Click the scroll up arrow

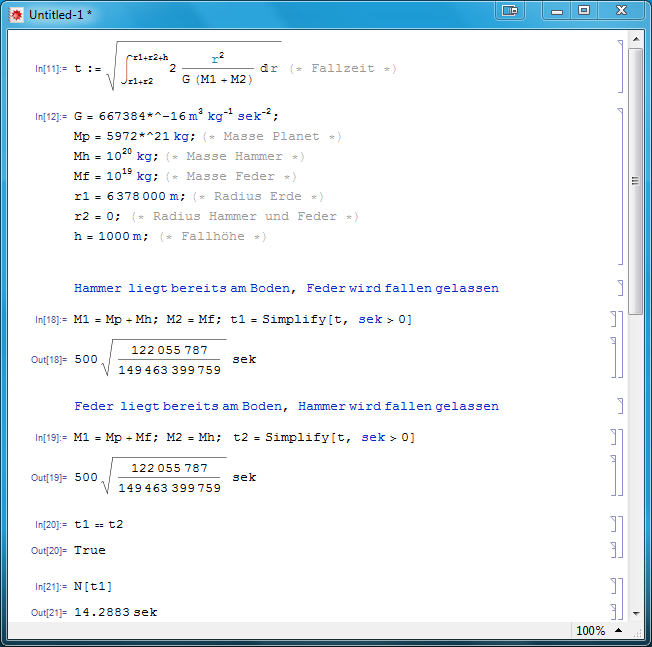coord(635,39)
